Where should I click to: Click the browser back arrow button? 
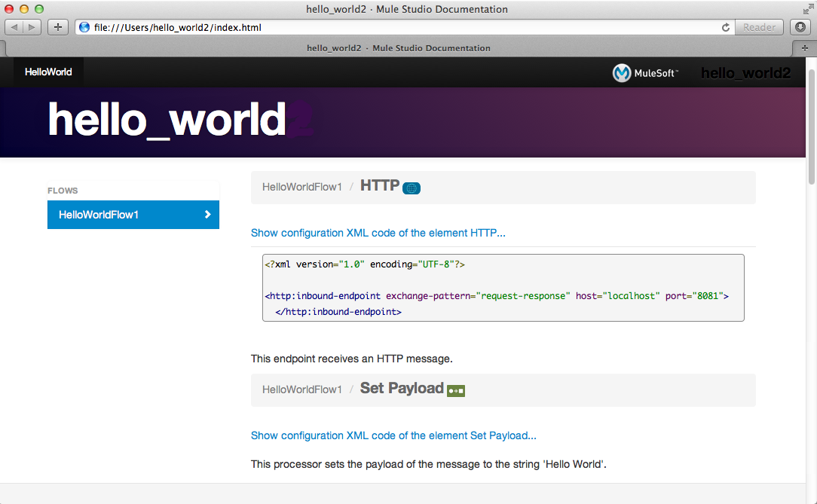tap(15, 27)
